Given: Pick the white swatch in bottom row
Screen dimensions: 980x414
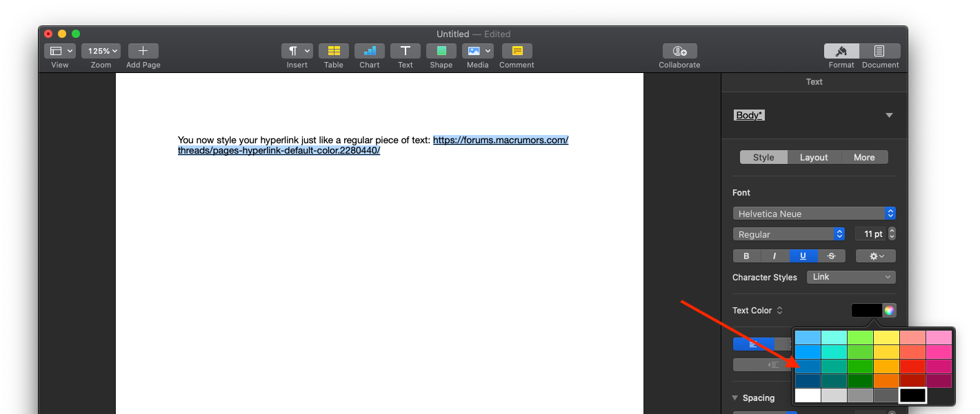Looking at the screenshot, I should 808,395.
